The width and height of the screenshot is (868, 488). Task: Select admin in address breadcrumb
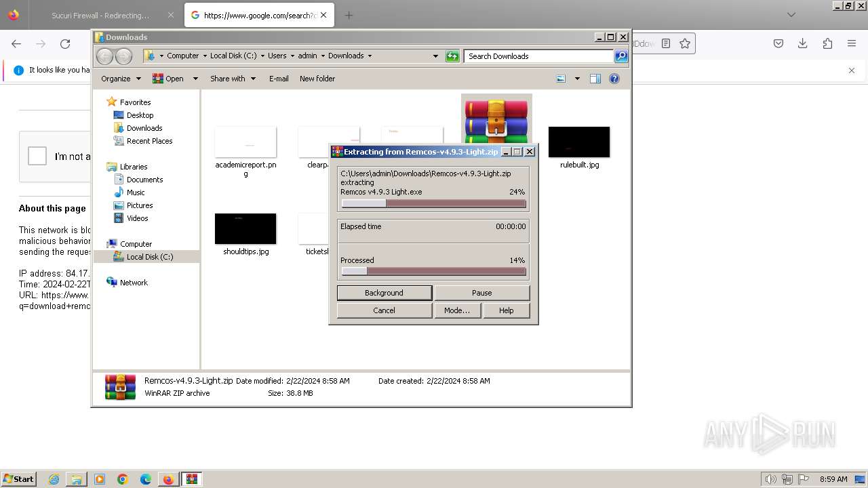click(x=307, y=56)
